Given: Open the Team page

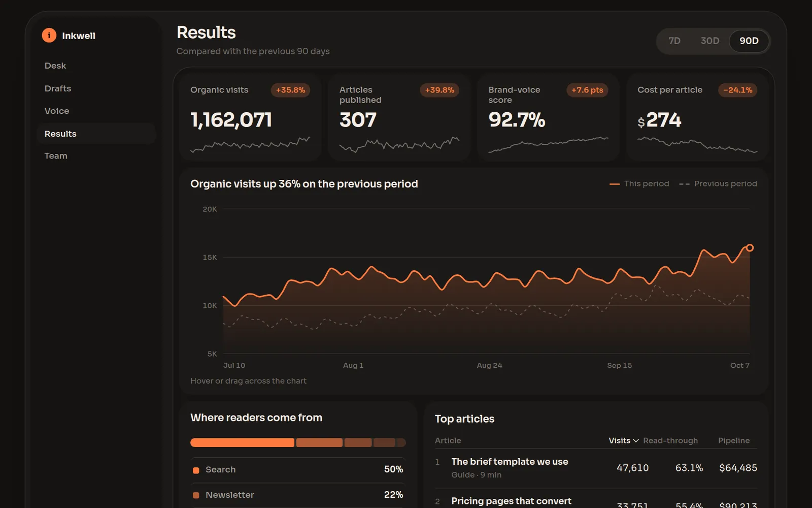Looking at the screenshot, I should click(x=96, y=156).
